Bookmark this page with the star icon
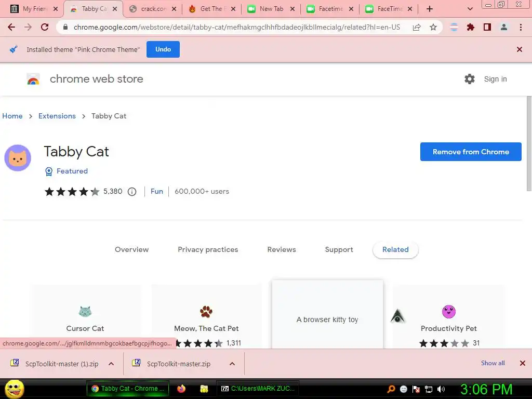The height and width of the screenshot is (399, 532). pyautogui.click(x=433, y=27)
